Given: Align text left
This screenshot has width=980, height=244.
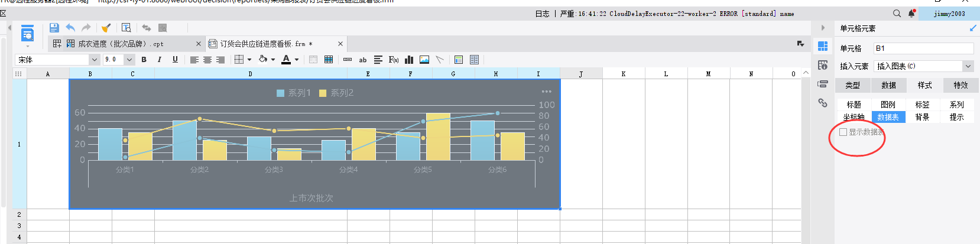Looking at the screenshot, I should (194, 60).
